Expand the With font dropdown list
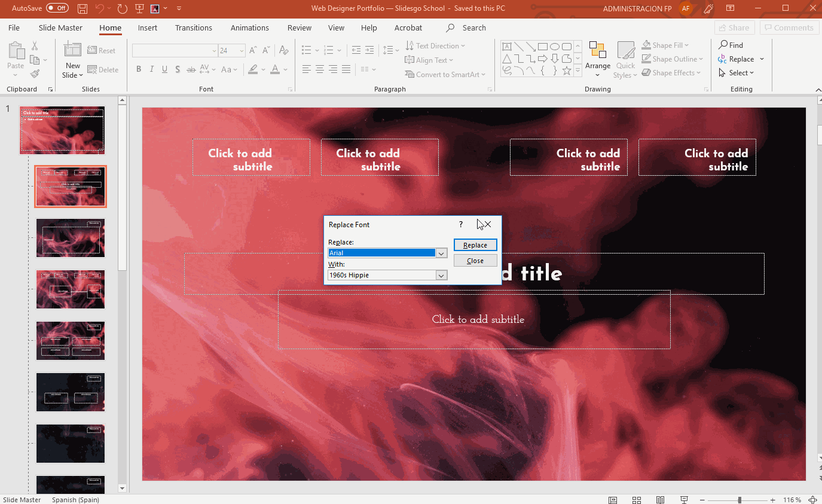Screen dimensions: 822x504 441,276
